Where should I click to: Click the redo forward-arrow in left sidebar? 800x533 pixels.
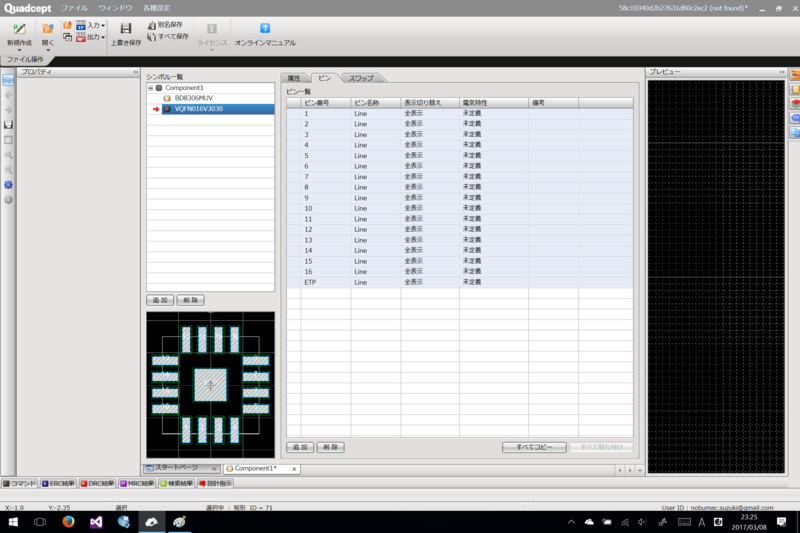click(x=8, y=110)
